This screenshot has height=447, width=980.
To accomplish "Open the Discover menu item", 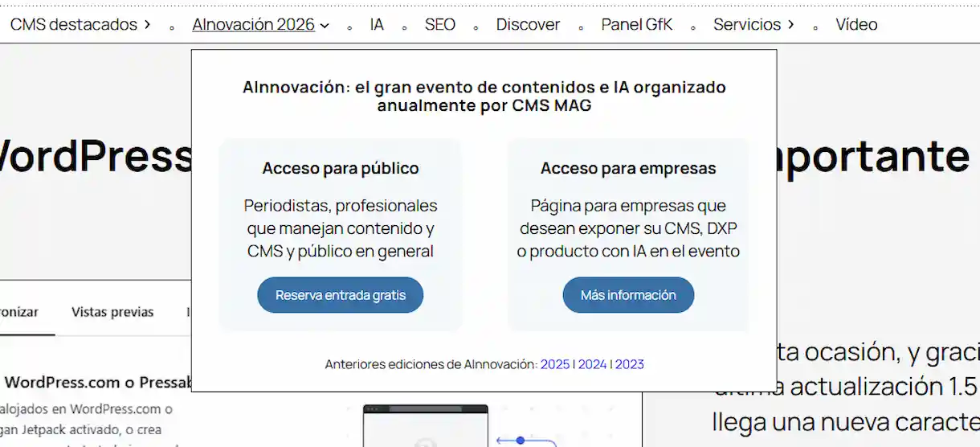I will 528,24.
